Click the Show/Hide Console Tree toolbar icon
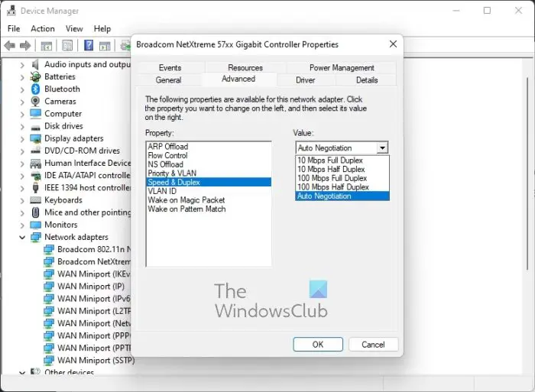The image size is (535, 392). (47, 45)
